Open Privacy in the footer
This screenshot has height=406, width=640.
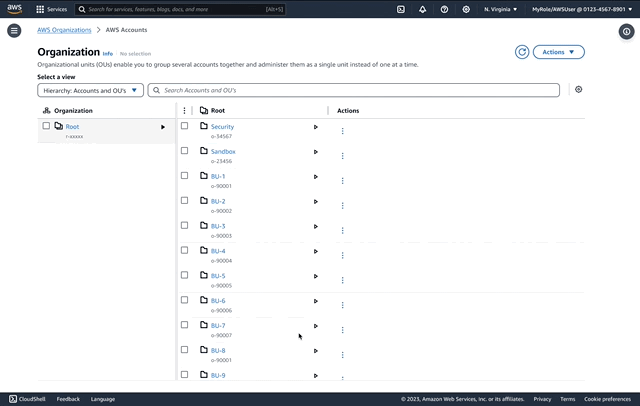click(542, 399)
